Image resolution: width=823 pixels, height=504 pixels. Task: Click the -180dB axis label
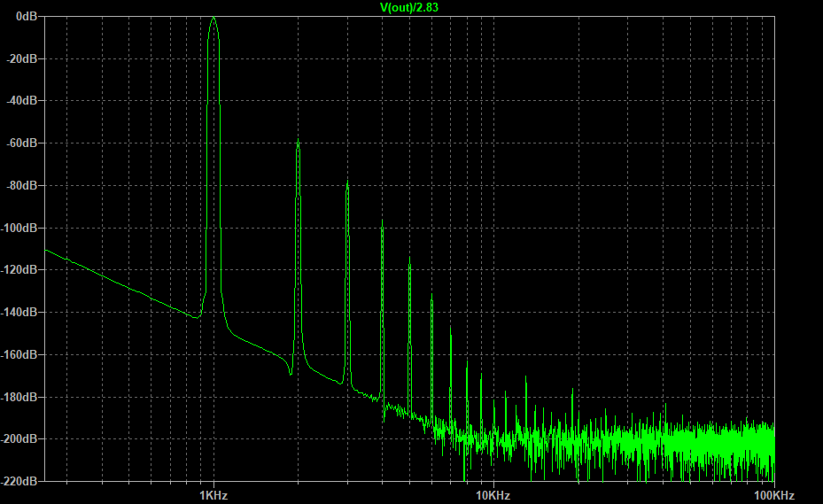pos(19,397)
